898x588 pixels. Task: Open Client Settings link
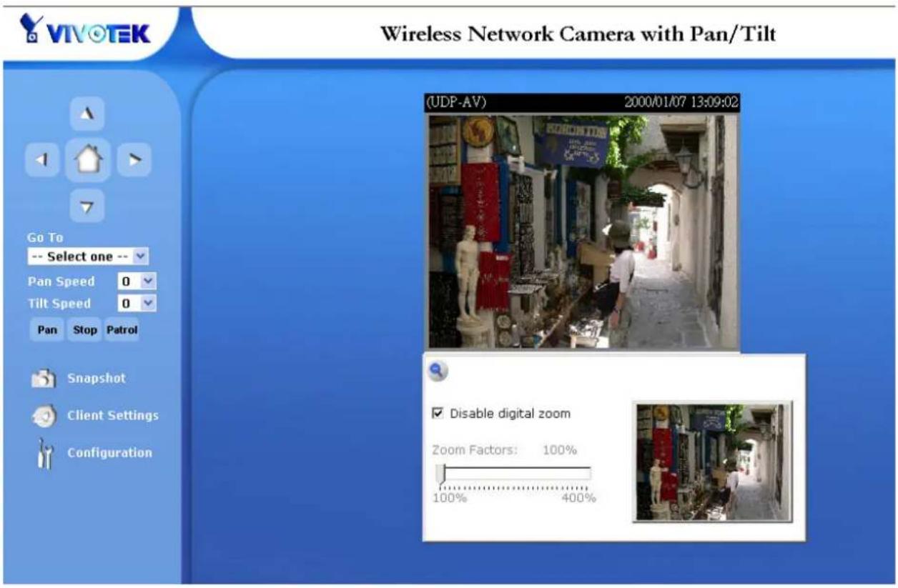click(x=112, y=415)
